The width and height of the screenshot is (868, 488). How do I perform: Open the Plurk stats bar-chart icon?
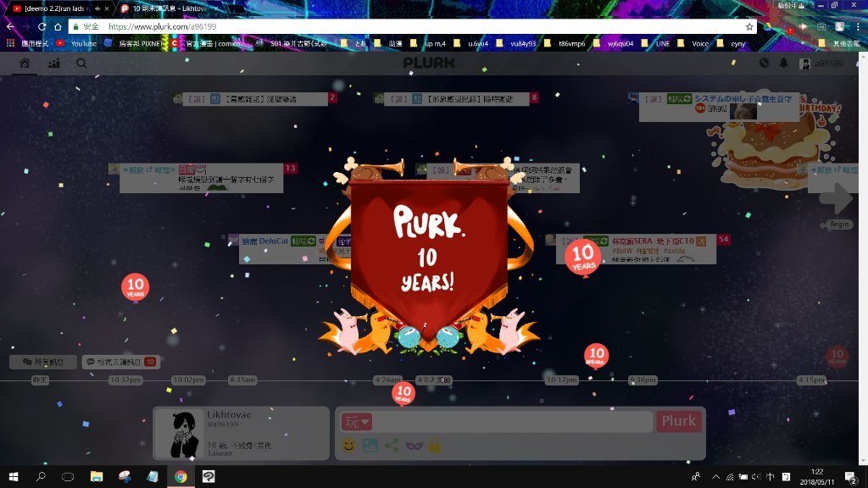coord(53,63)
